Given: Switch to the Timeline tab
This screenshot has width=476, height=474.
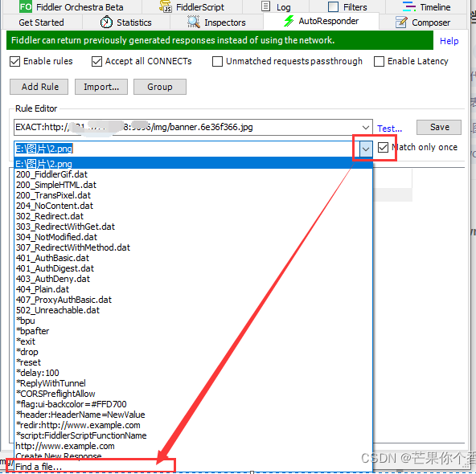Looking at the screenshot, I should point(426,6).
